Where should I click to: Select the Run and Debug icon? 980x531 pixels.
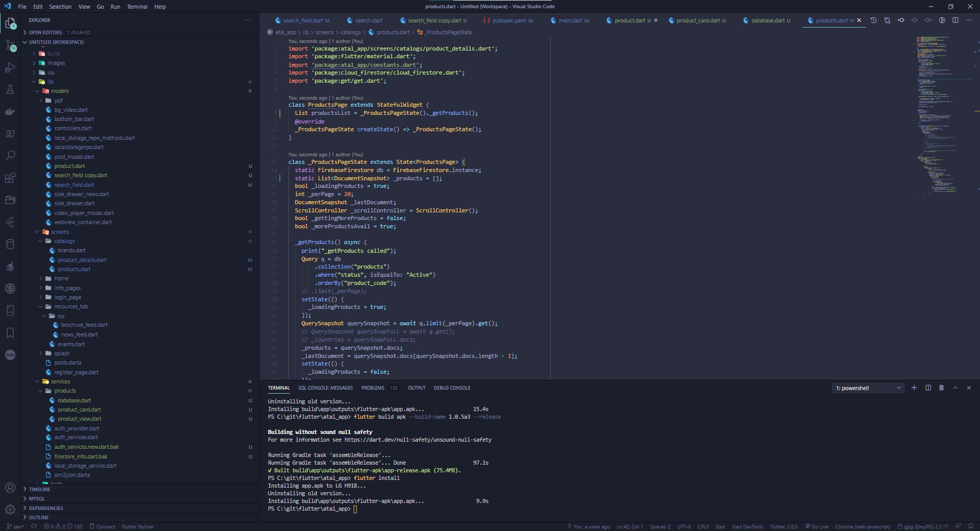click(11, 67)
